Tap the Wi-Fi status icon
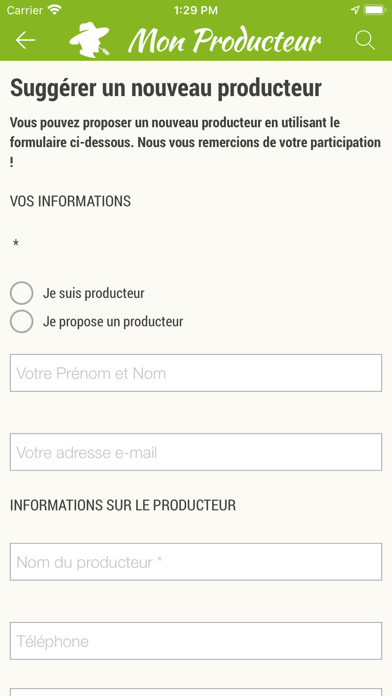 pyautogui.click(x=55, y=10)
